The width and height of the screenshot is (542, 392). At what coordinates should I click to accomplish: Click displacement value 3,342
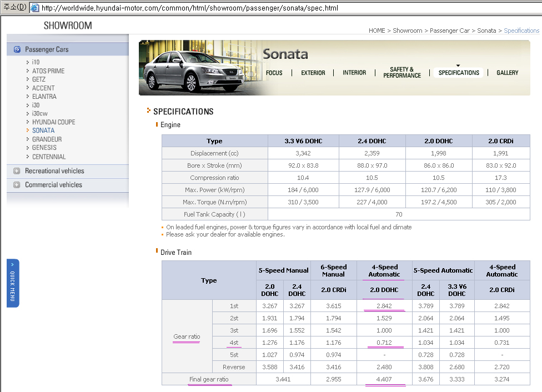[303, 153]
